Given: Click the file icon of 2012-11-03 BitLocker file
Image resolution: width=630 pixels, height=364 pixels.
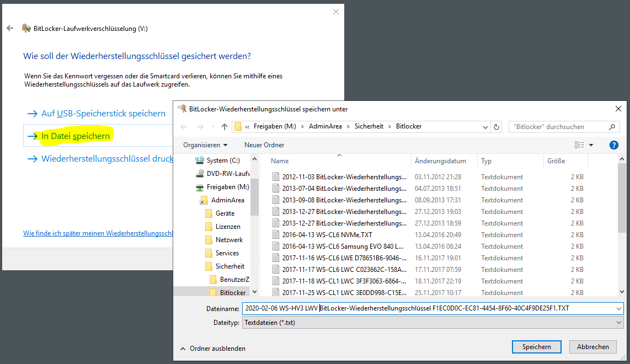Looking at the screenshot, I should (276, 177).
